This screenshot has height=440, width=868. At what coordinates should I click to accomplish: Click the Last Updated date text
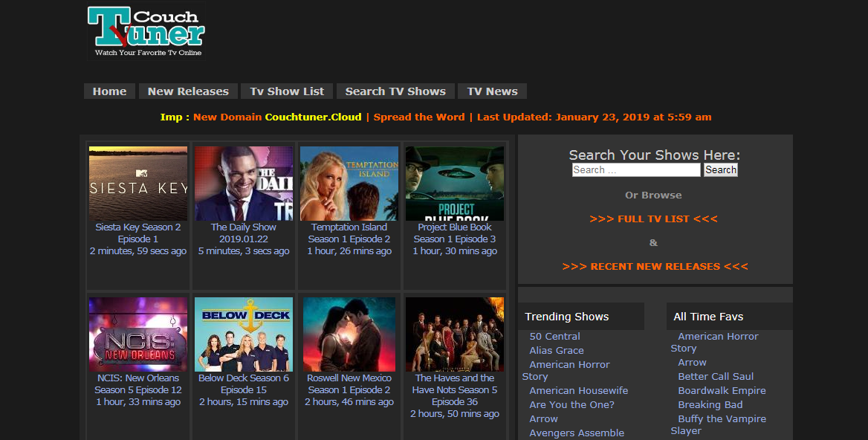coord(594,117)
